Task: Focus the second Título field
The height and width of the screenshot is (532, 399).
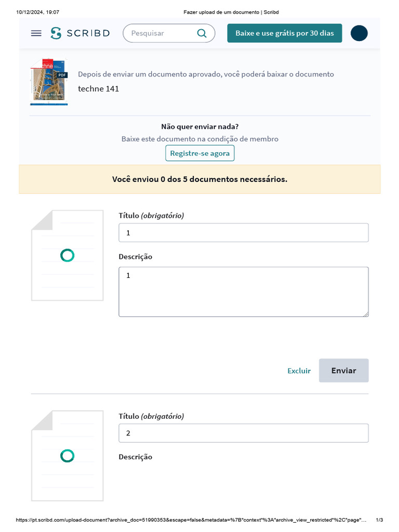Action: pos(243,433)
